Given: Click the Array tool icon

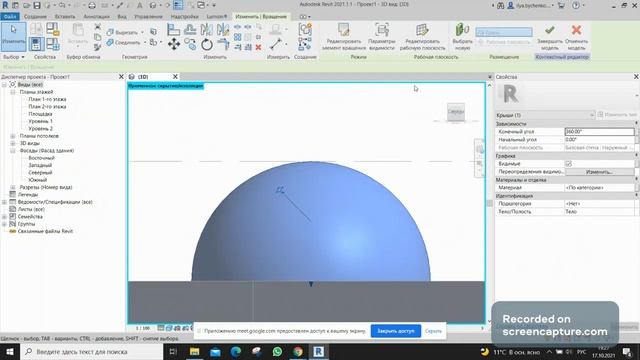Looking at the screenshot, I should 238,37.
